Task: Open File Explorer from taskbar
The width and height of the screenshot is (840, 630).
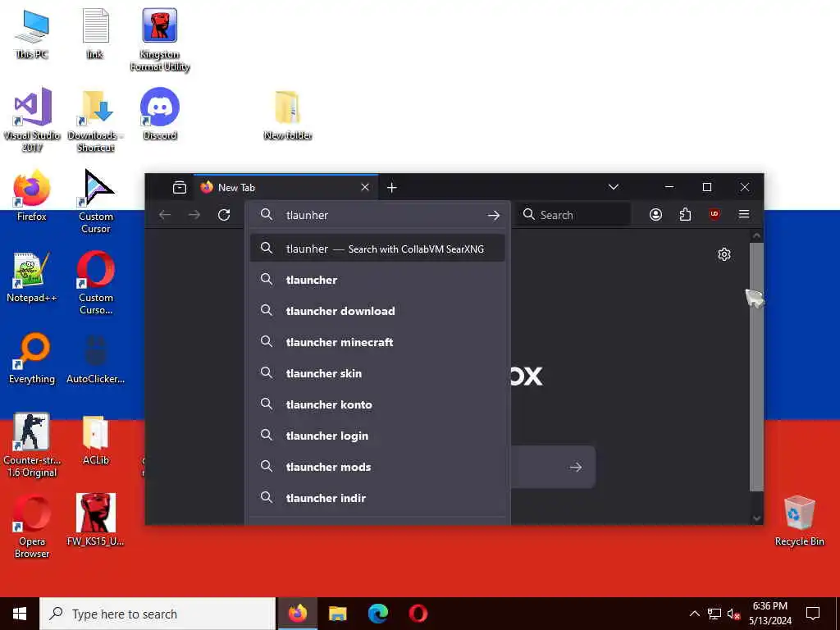Action: (x=337, y=614)
